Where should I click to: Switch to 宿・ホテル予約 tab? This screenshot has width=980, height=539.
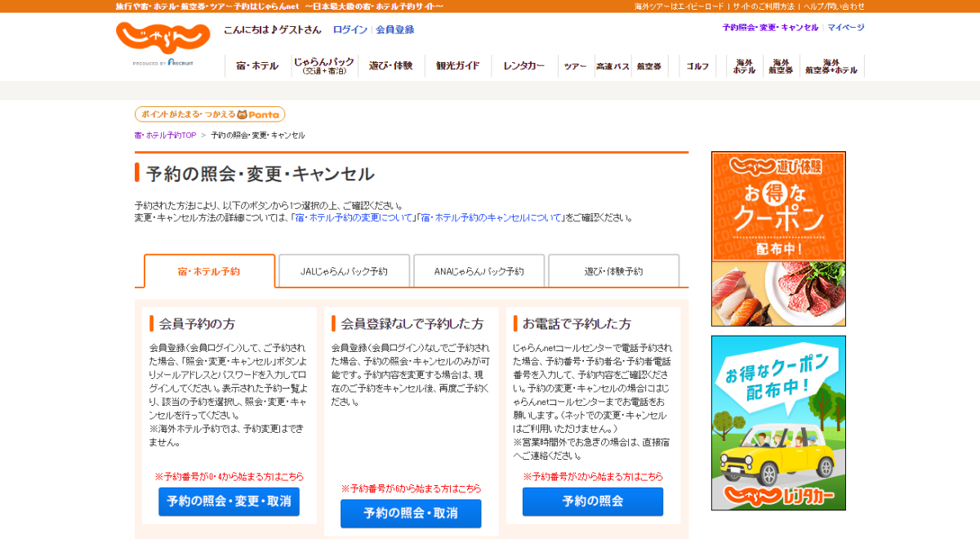click(209, 271)
